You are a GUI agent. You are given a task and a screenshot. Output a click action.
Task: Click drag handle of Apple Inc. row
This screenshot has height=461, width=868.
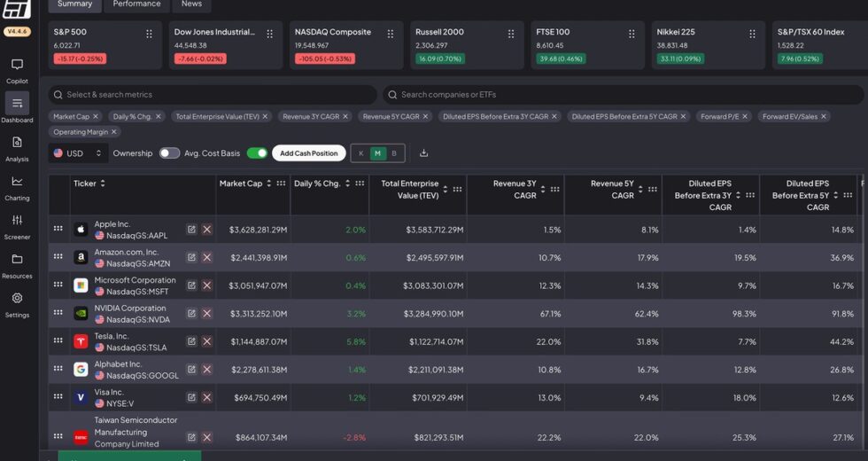[x=58, y=229]
